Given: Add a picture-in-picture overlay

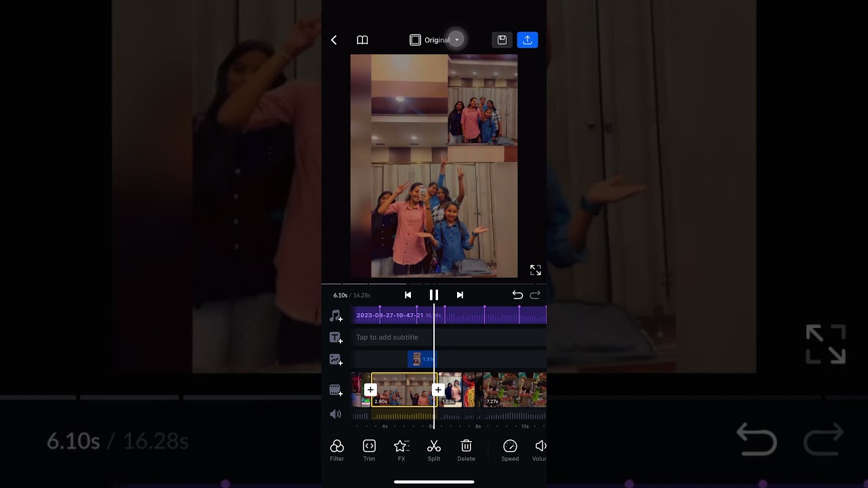Looking at the screenshot, I should click(x=336, y=359).
